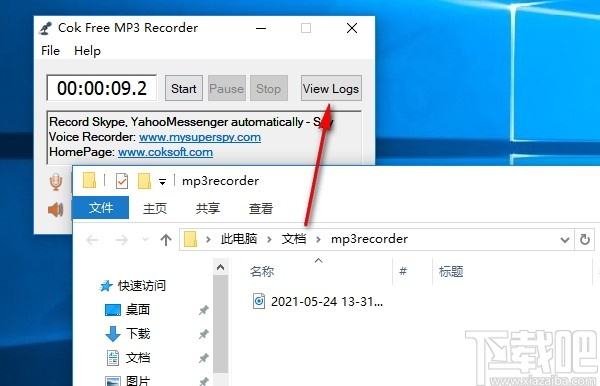Image resolution: width=600 pixels, height=386 pixels.
Task: Expand chevron after 此电脑 in address bar
Action: click(x=269, y=239)
